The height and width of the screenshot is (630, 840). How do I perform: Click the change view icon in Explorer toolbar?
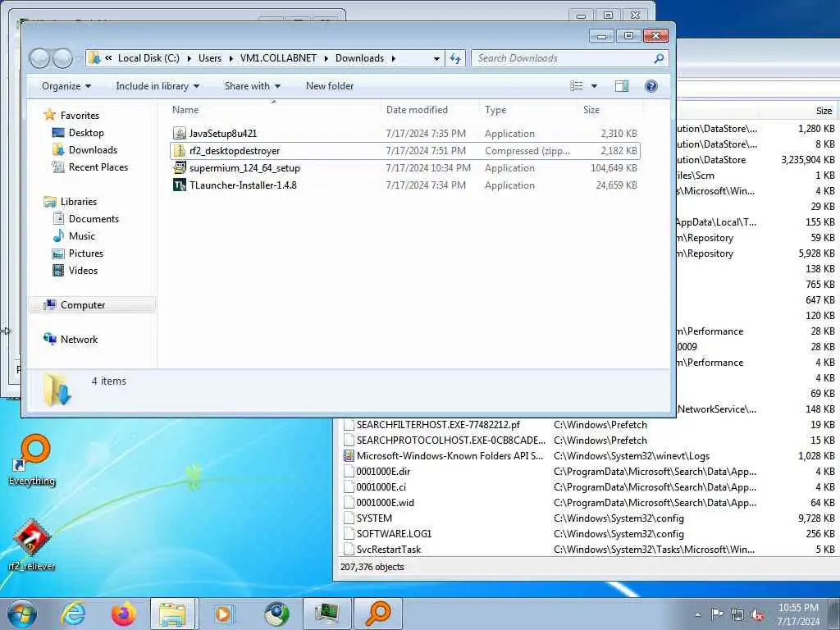pos(577,86)
